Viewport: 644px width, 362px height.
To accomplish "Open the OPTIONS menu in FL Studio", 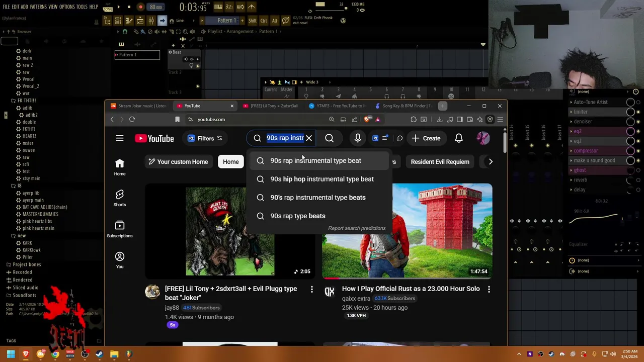I will (x=67, y=7).
